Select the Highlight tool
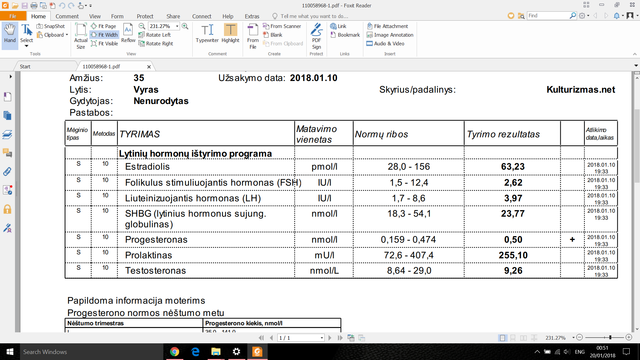The image size is (640, 360). [x=230, y=33]
